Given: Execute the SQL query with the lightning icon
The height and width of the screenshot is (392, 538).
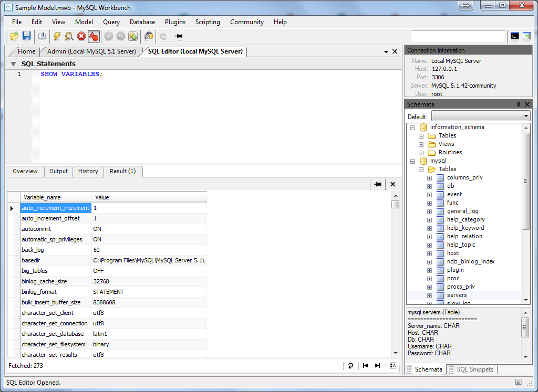Looking at the screenshot, I should click(x=57, y=36).
